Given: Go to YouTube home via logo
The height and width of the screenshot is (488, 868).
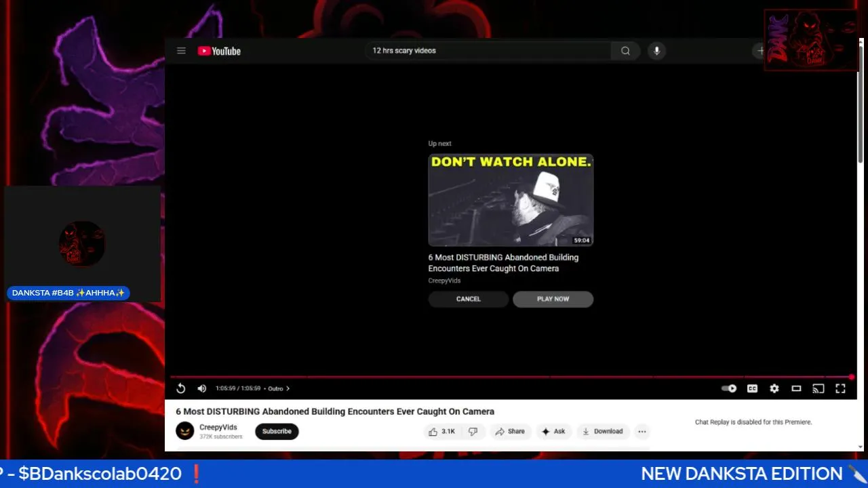Looking at the screenshot, I should tap(219, 51).
